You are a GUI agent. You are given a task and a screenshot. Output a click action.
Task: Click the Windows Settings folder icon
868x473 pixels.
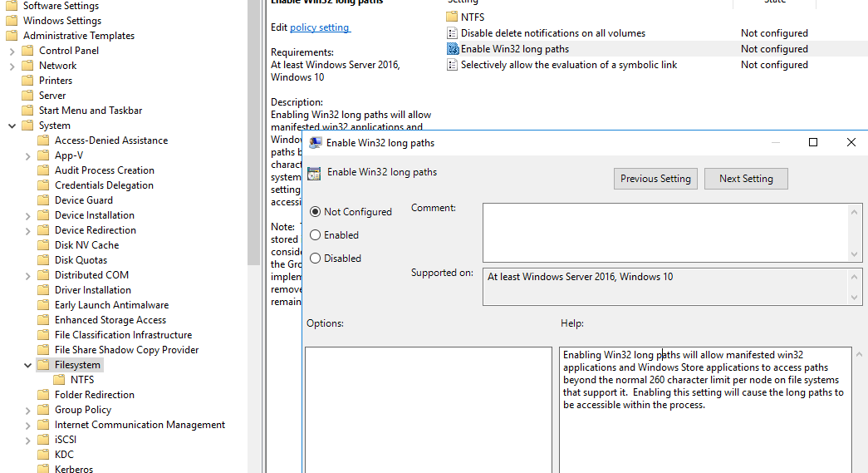click(12, 21)
